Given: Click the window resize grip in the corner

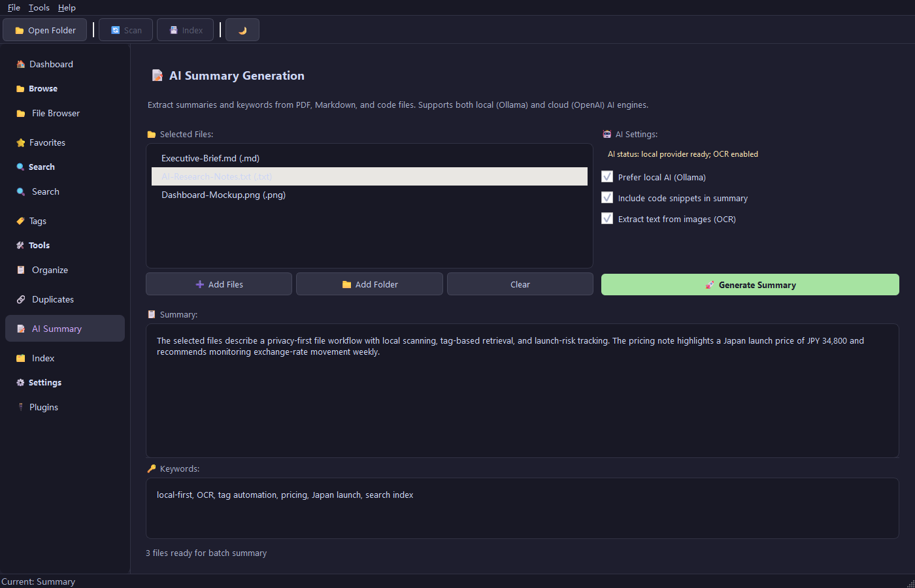Looking at the screenshot, I should click(910, 583).
